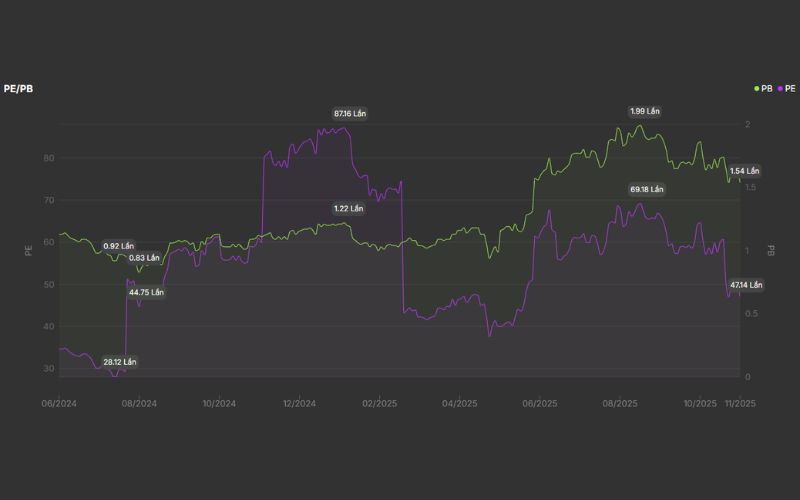Select the 11/2025 x-axis date
This screenshot has height=500, width=800.
point(741,403)
